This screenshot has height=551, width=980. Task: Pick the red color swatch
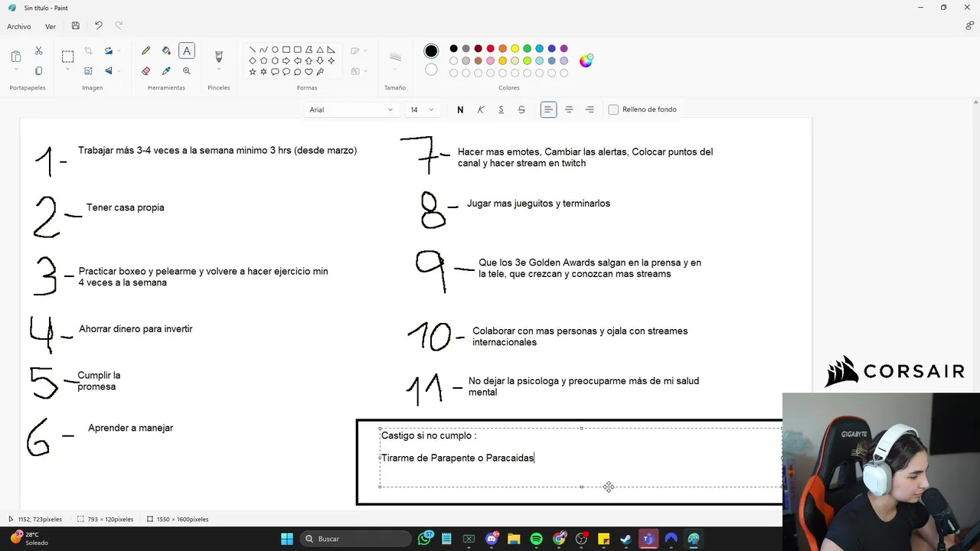[491, 49]
